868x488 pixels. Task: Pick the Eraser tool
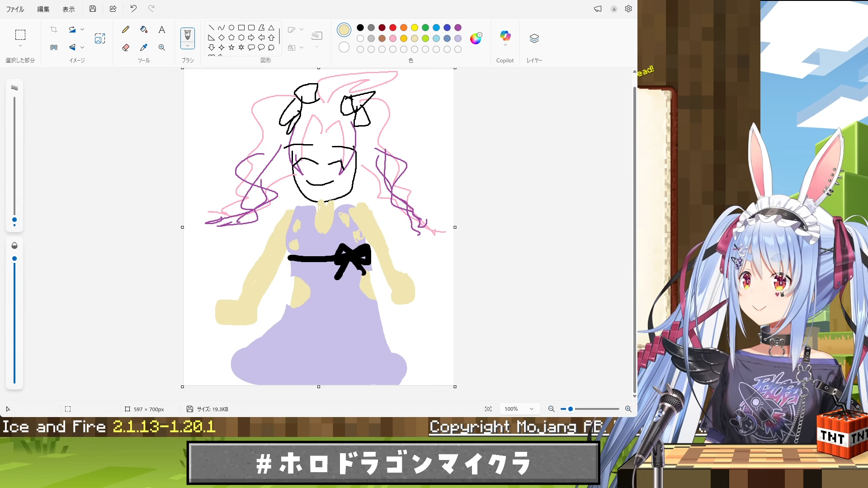(126, 47)
